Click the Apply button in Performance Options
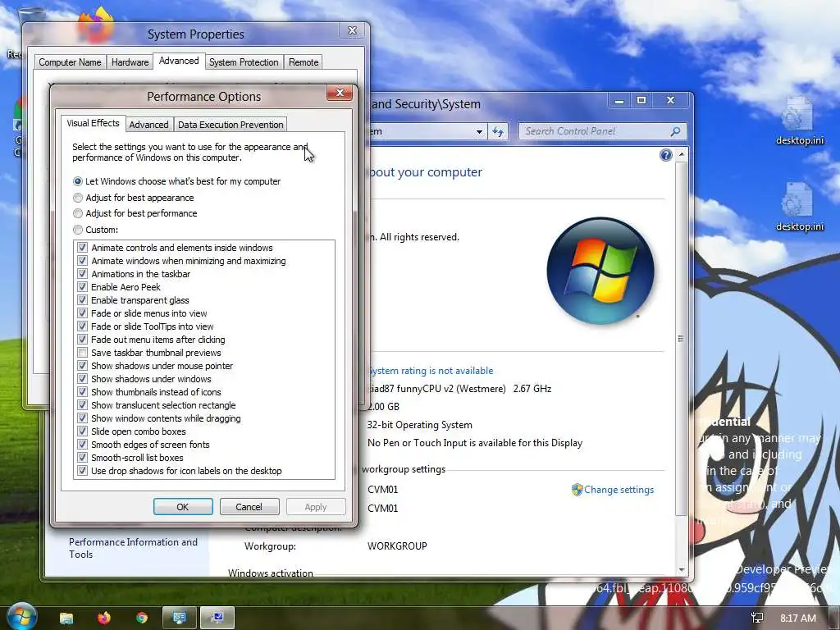 [316, 507]
